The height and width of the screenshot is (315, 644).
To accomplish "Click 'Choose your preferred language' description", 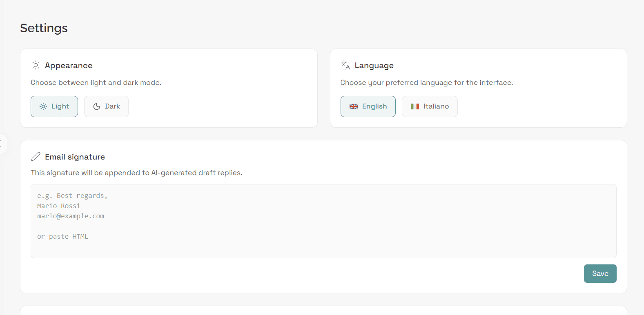I will click(427, 82).
